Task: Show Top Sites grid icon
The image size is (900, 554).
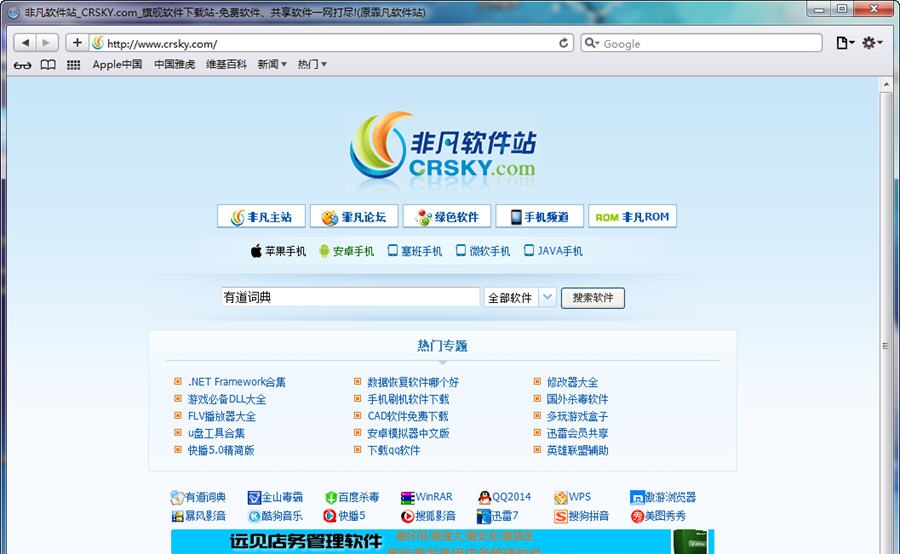Action: [73, 65]
